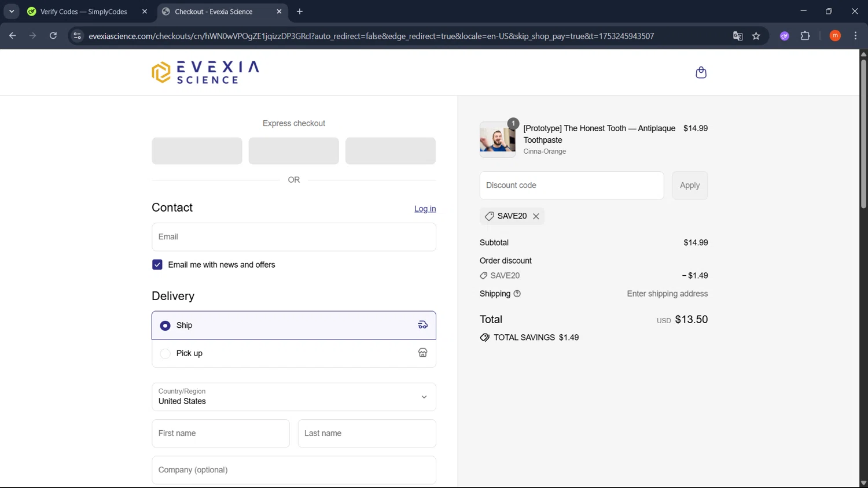Click the Subtotal $14.99 value

pos(696,243)
